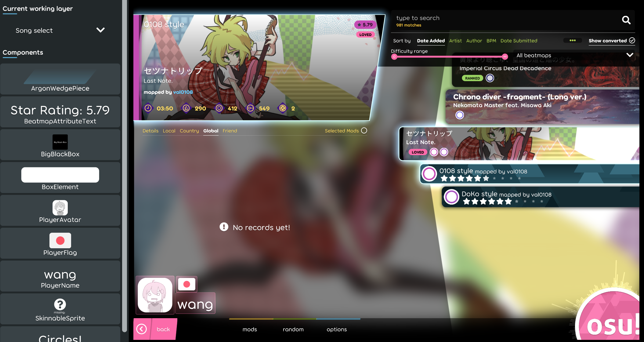This screenshot has width=644, height=342.
Task: Drag the difficulty range minimum slider
Action: [x=395, y=57]
